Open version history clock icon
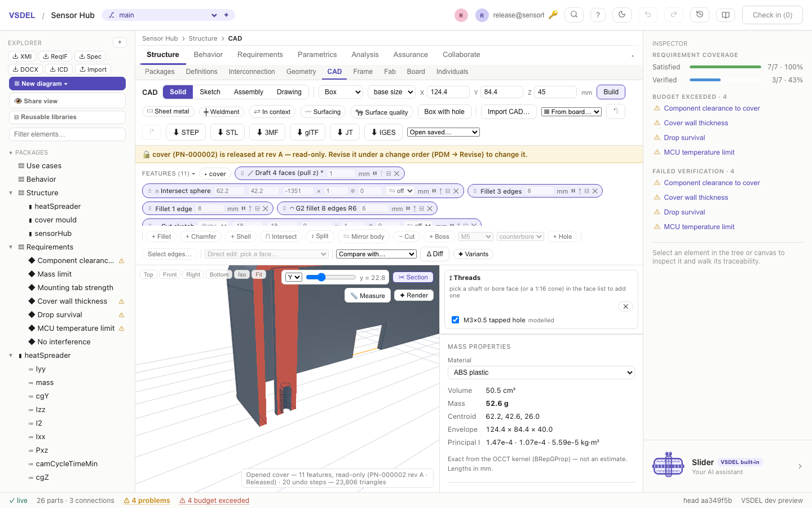 700,15
